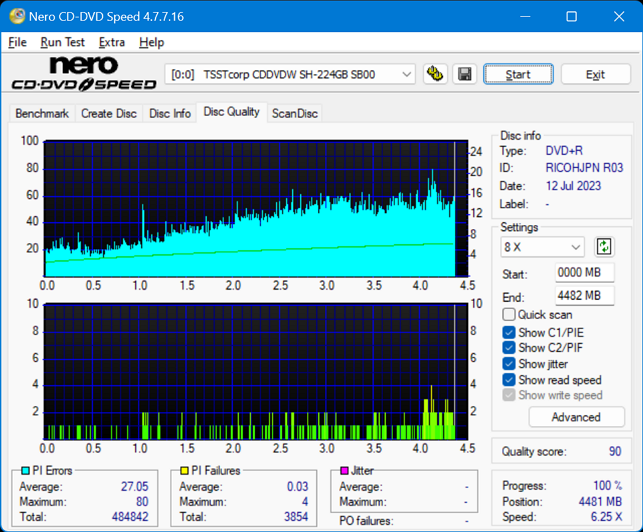Click PI Errors total 484842 value

130,517
